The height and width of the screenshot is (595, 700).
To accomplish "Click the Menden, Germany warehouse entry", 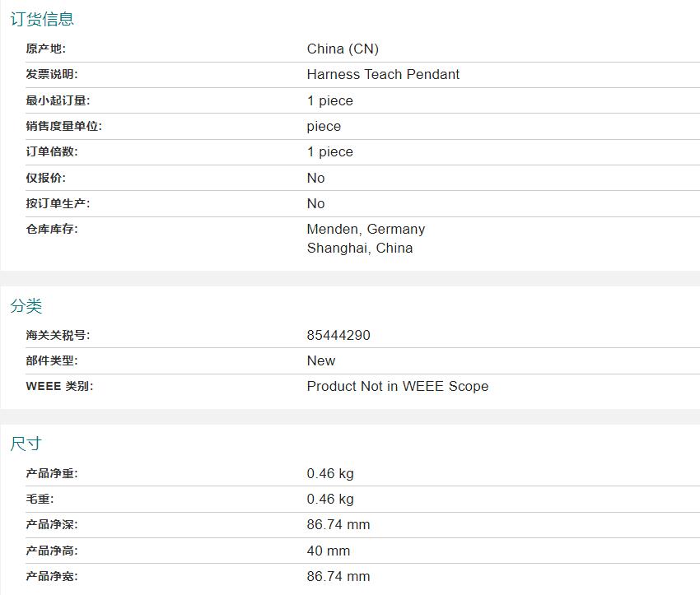I will 366,229.
